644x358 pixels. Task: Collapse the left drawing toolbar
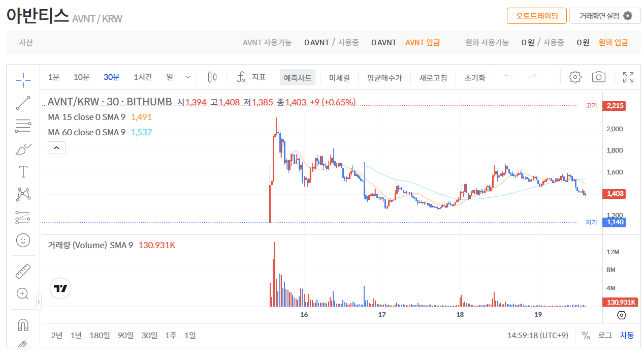point(39,302)
